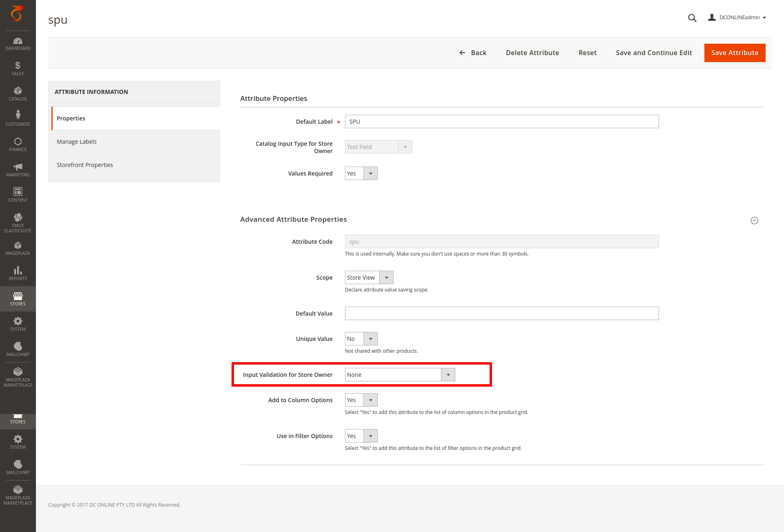784x532 pixels.
Task: Open the Catalog section in sidebar
Action: (x=18, y=94)
